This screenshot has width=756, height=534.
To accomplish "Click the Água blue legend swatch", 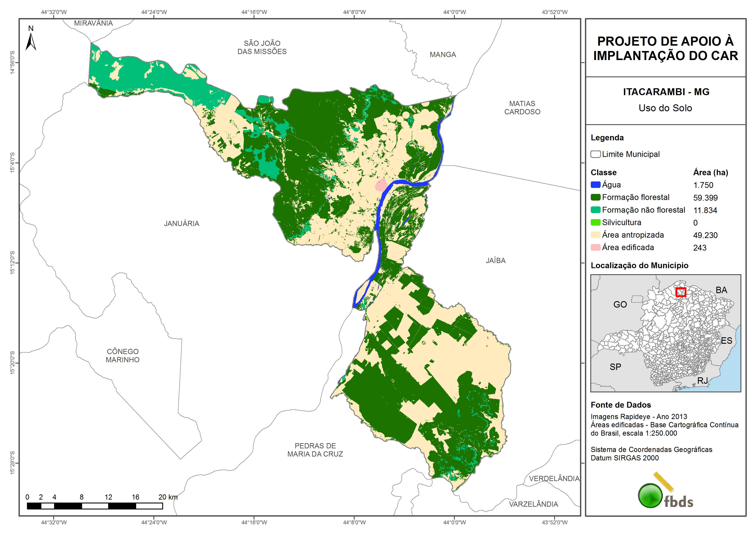I will [595, 185].
